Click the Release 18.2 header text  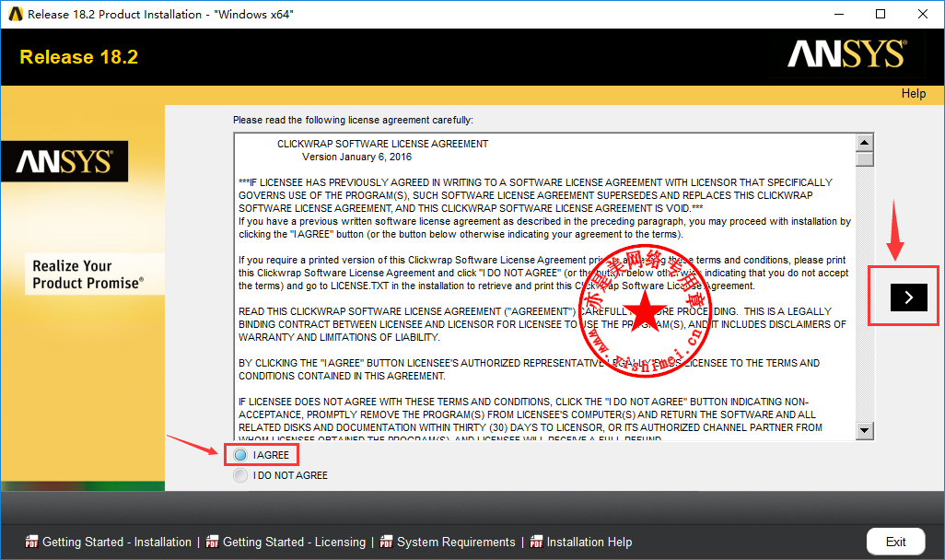tap(79, 57)
